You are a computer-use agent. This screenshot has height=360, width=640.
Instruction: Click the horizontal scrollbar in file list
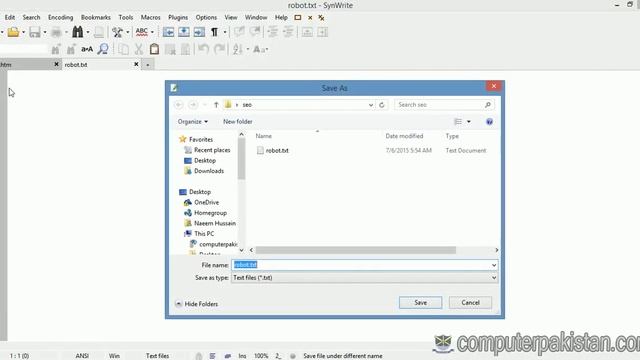point(356,250)
